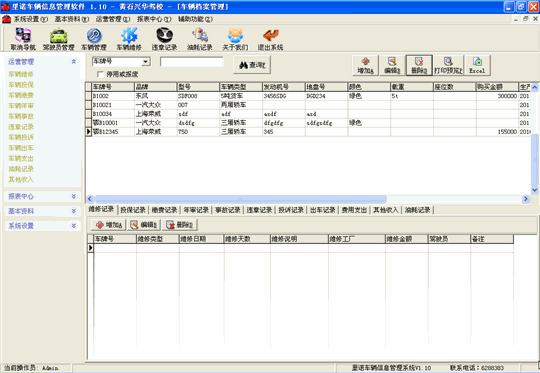The image size is (540, 373).
Task: Click the 查询 search button
Action: tap(252, 65)
